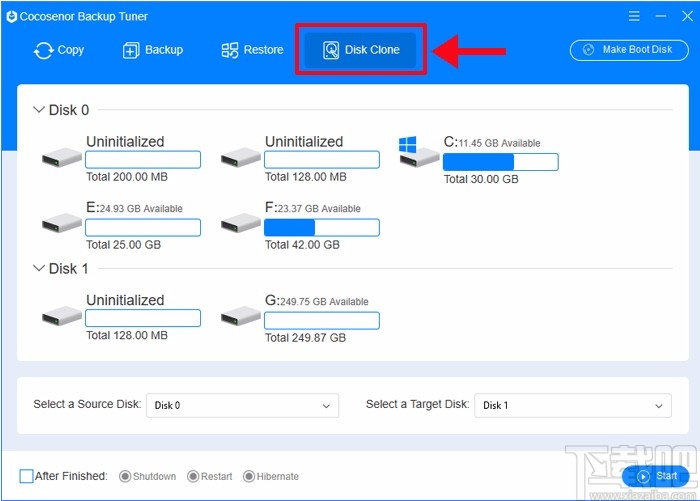
Task: Open the Source Disk dropdown
Action: click(x=242, y=405)
